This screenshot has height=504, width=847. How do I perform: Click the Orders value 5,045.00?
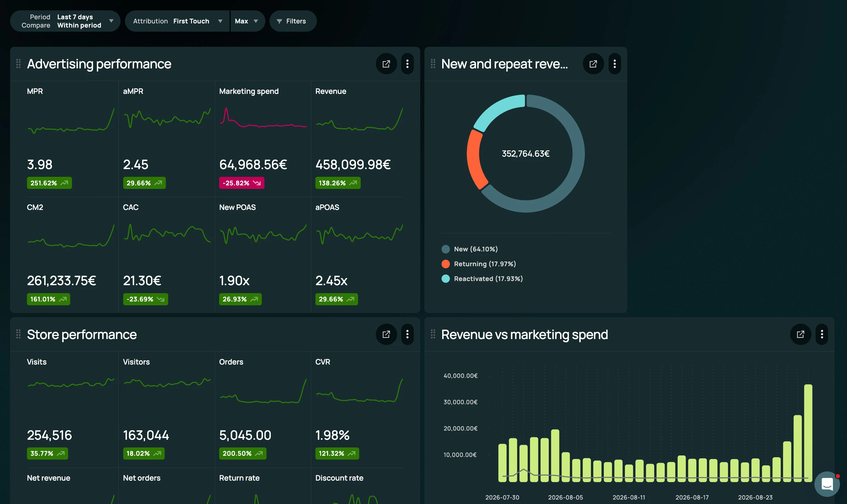pyautogui.click(x=245, y=435)
